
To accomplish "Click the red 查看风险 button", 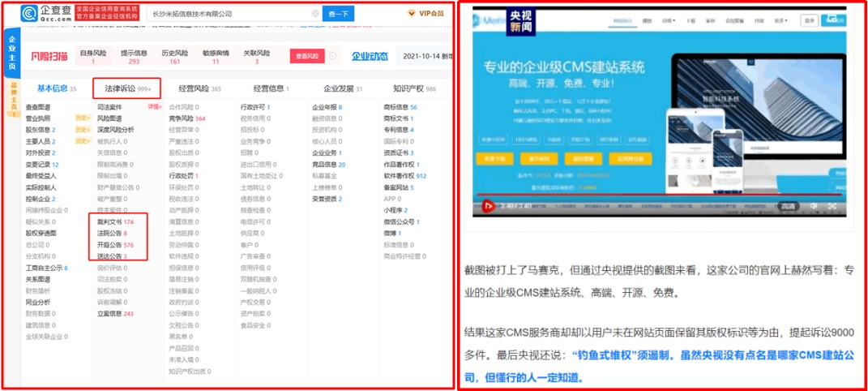I will (307, 56).
